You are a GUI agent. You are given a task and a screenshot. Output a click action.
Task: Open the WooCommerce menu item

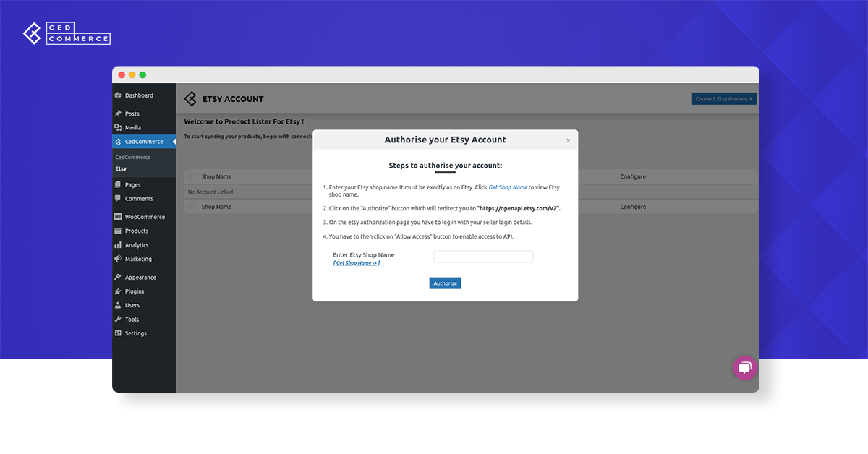click(144, 217)
